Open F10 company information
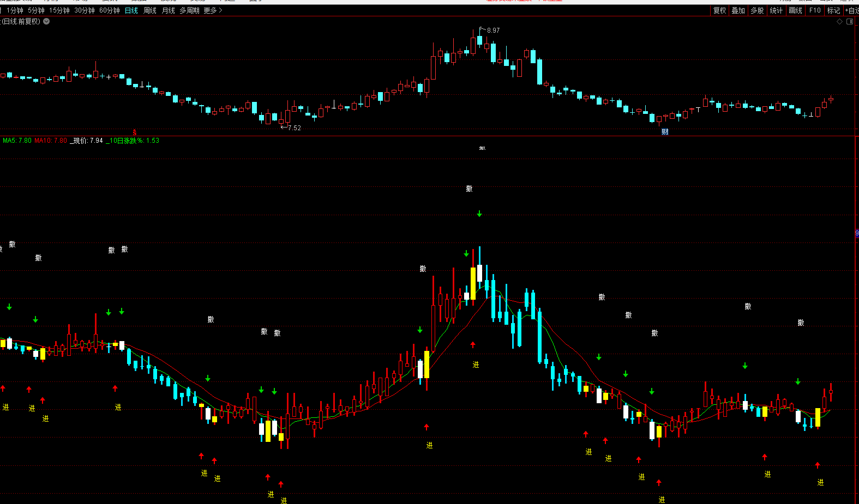 [815, 10]
